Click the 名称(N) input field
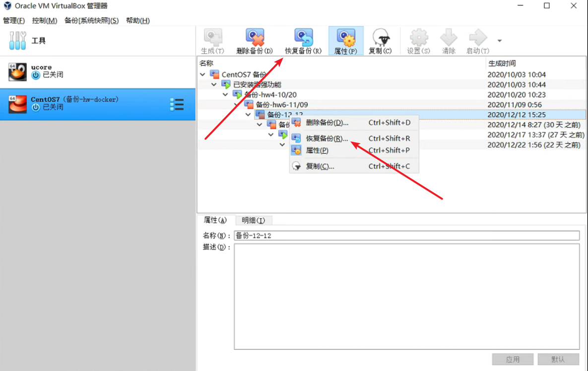588x371 pixels. click(x=407, y=235)
